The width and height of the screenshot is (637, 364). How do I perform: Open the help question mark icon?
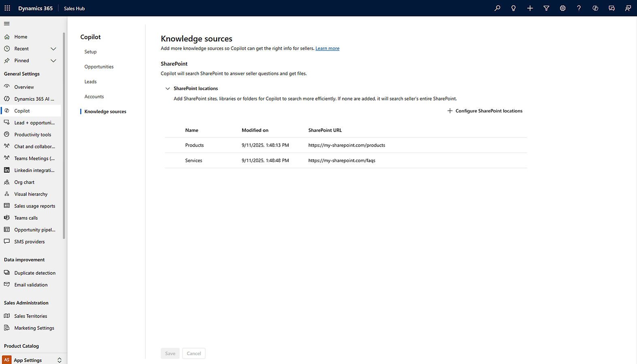(x=579, y=8)
